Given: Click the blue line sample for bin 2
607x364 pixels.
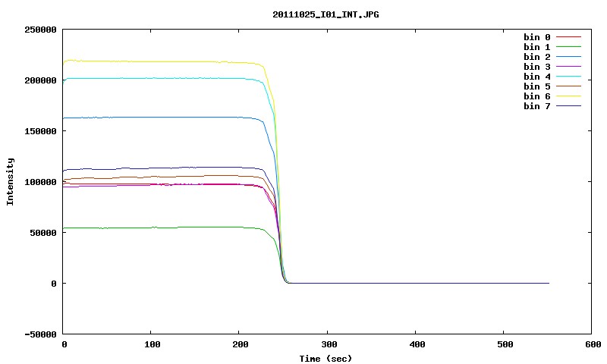Looking at the screenshot, I should pos(568,56).
